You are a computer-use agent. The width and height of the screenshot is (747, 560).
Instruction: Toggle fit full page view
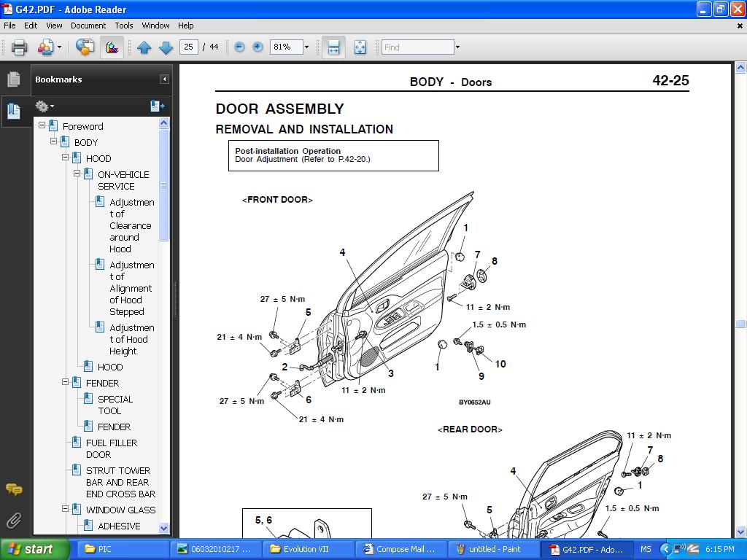[360, 47]
